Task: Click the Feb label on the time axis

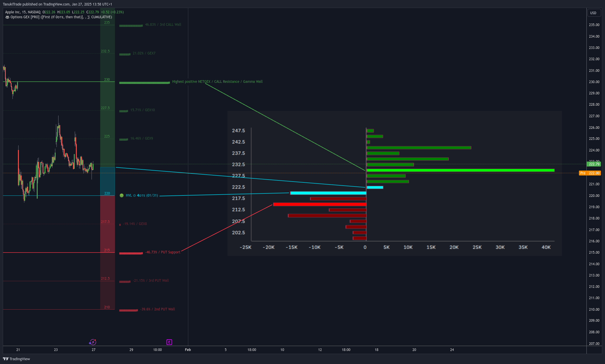Action: click(x=188, y=350)
